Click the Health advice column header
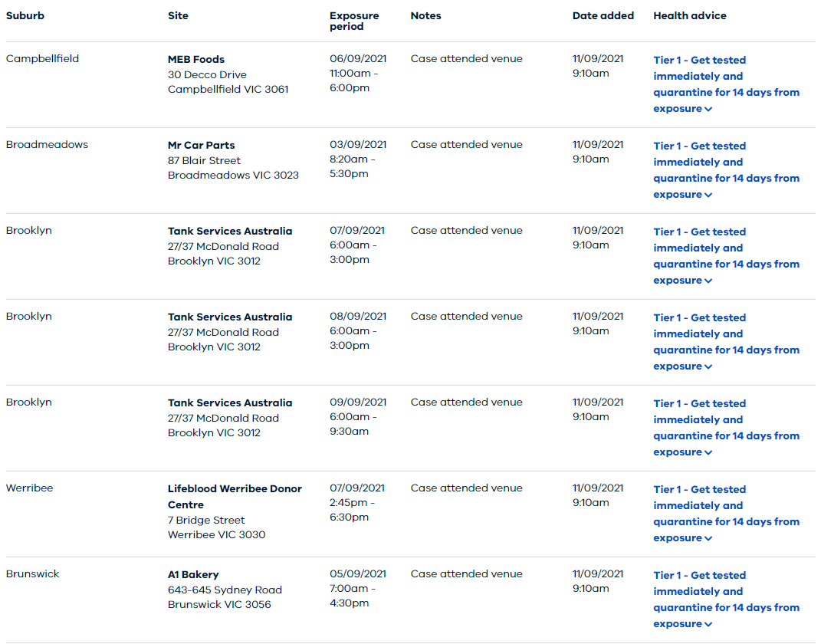This screenshot has height=644, width=821. (x=689, y=15)
